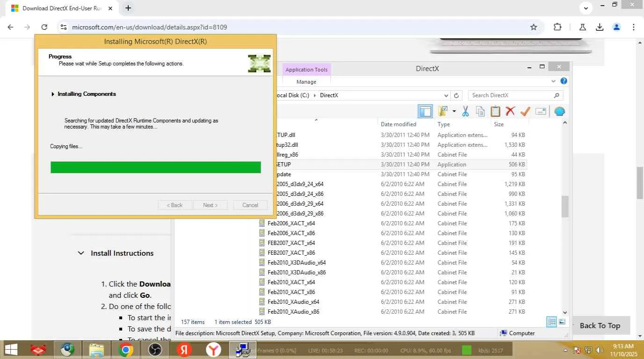Viewport: 644px width, 359px height.
Task: Select the FEB2007_XACT_x64 cabinet file
Action: pos(291,243)
